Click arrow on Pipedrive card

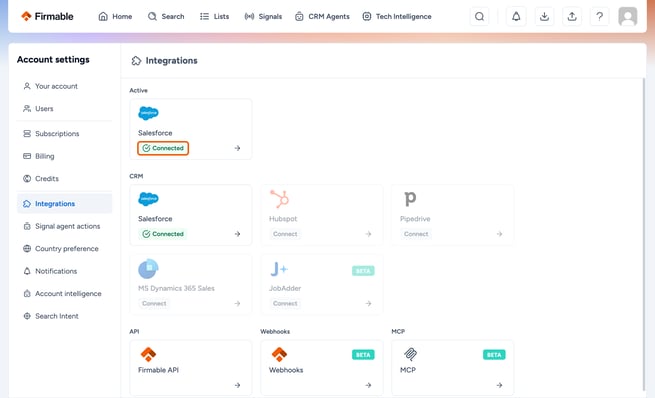[499, 234]
